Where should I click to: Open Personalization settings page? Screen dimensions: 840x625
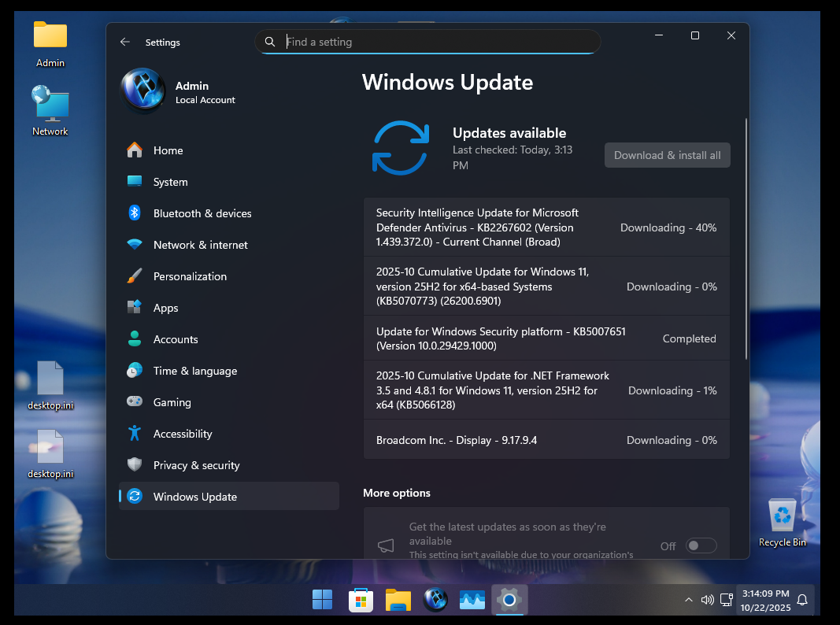pyautogui.click(x=229, y=276)
